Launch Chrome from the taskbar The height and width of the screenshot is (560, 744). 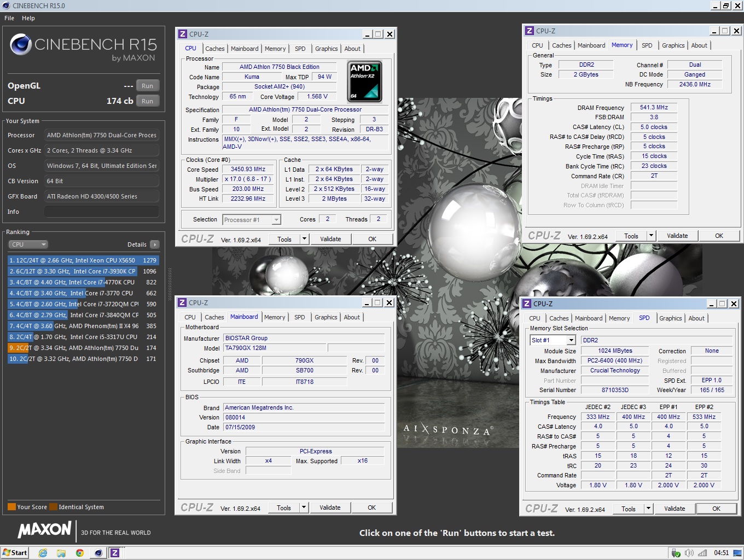click(80, 553)
